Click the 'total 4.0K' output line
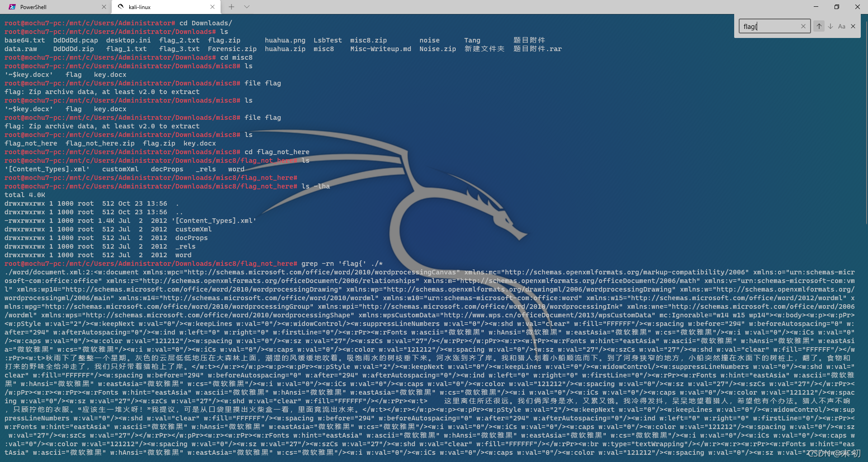The width and height of the screenshot is (868, 462). tap(25, 195)
